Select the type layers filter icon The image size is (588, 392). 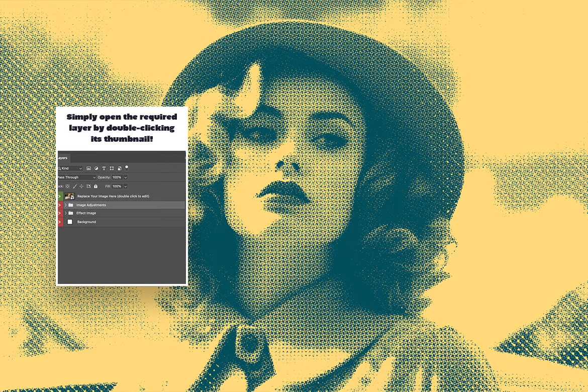(x=104, y=168)
